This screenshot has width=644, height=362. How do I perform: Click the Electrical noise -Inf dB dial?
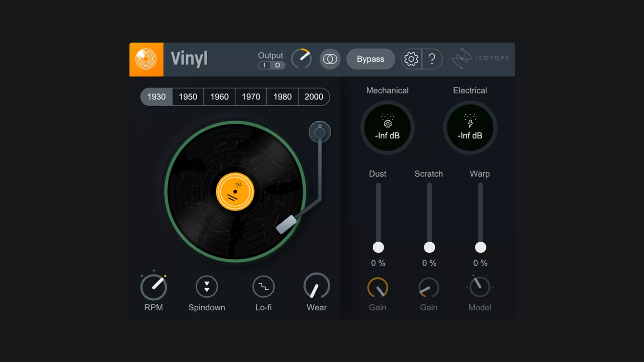point(470,127)
